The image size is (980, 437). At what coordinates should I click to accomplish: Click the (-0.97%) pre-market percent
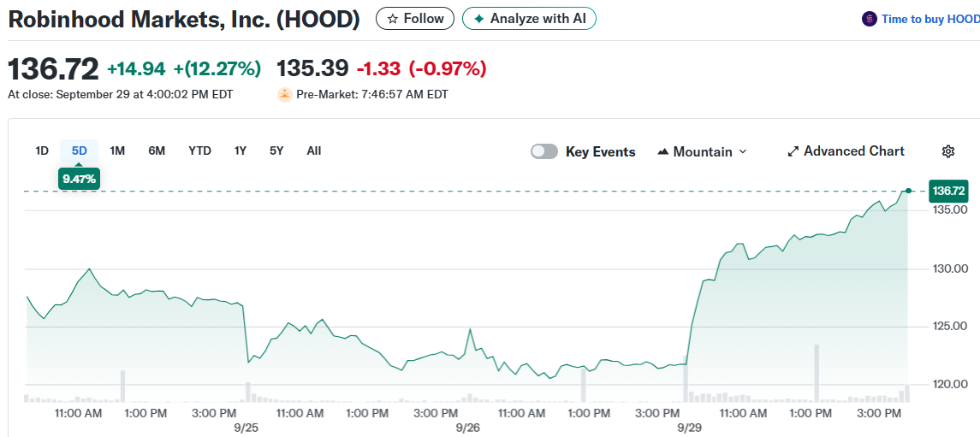click(x=448, y=68)
